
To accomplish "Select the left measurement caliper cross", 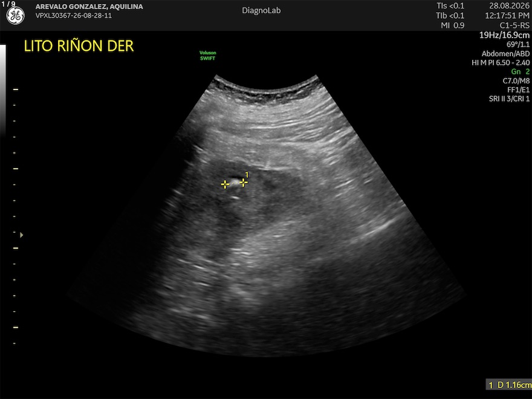I will tap(225, 184).
